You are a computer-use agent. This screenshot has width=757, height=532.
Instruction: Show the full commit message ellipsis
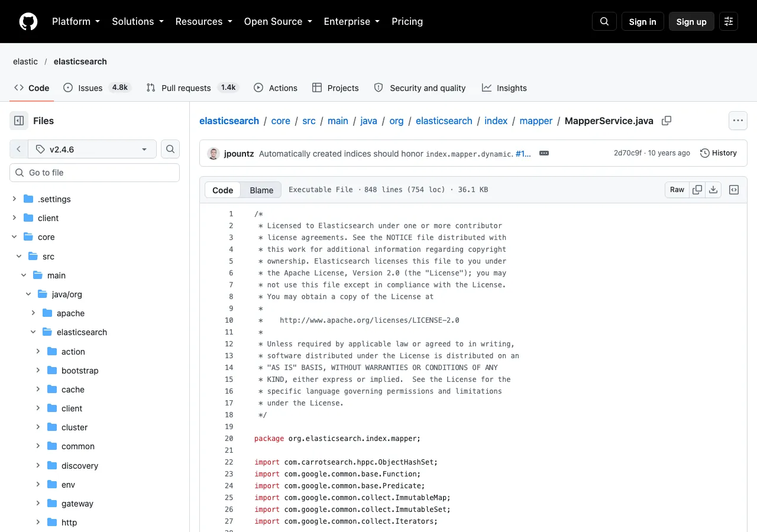point(544,153)
